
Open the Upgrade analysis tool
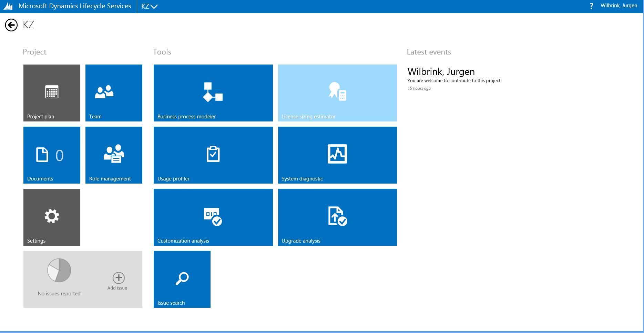(x=337, y=217)
